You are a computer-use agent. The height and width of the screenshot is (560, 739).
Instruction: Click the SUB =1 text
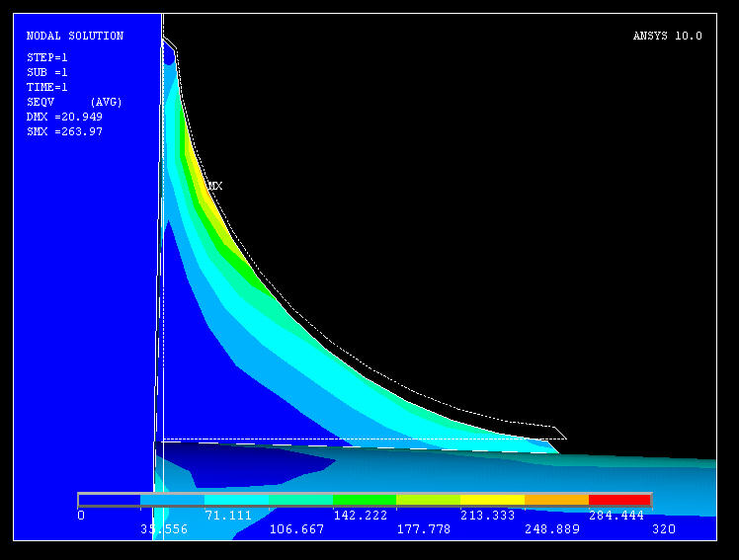pos(47,72)
